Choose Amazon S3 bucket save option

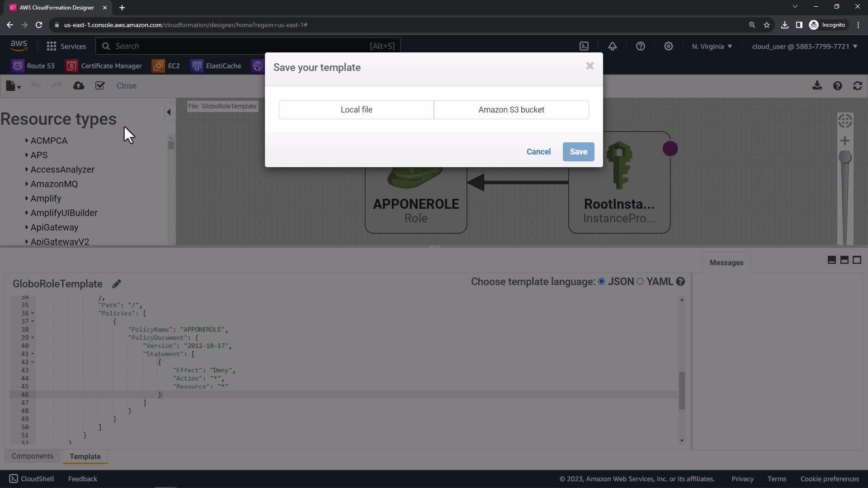(511, 110)
